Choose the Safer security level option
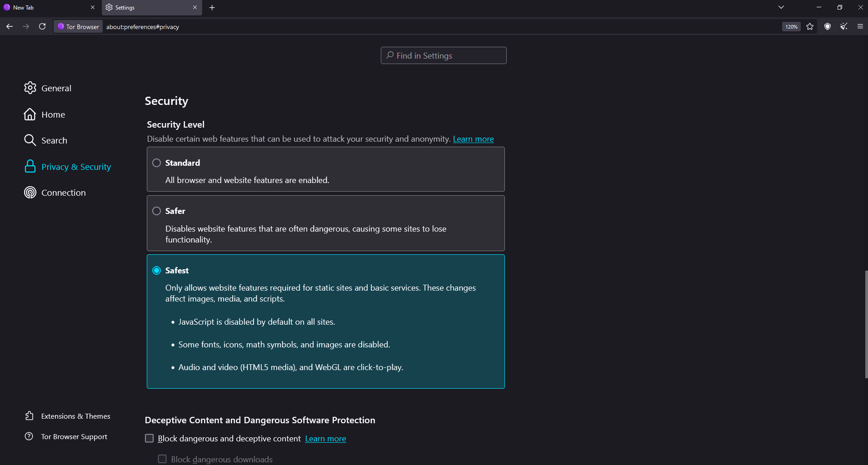868x465 pixels. [x=157, y=211]
